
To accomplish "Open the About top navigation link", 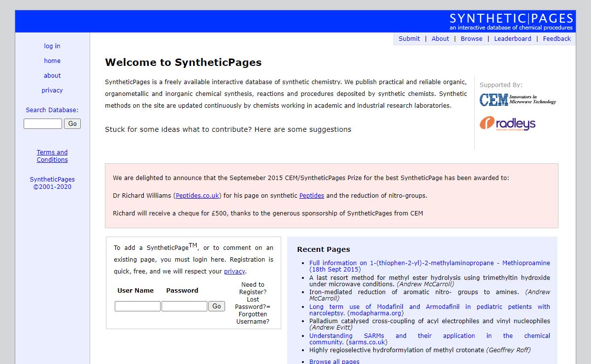I will [x=440, y=38].
